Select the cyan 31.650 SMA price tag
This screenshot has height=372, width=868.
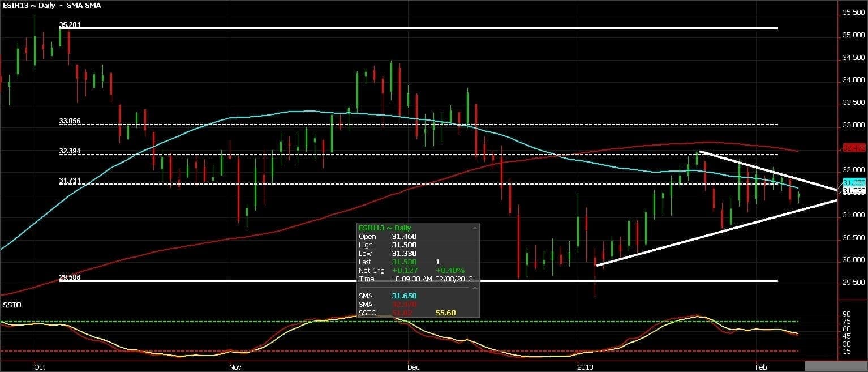pos(854,183)
